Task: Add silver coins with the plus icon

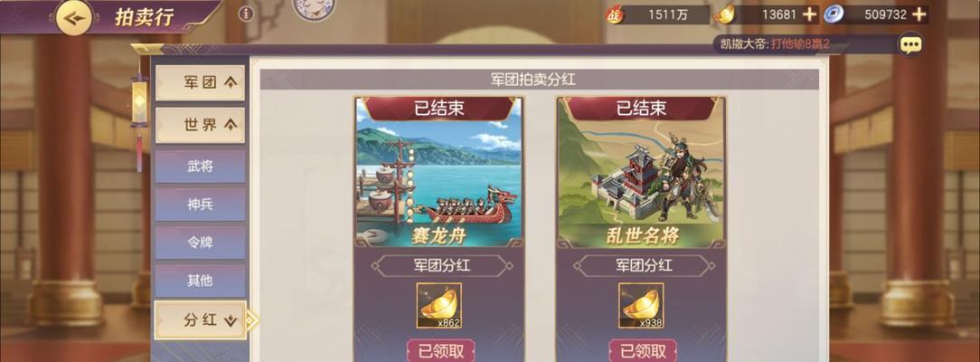Action: tap(919, 14)
